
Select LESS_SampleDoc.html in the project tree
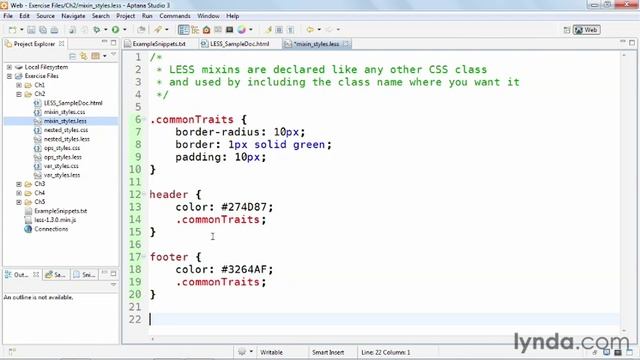[x=73, y=103]
